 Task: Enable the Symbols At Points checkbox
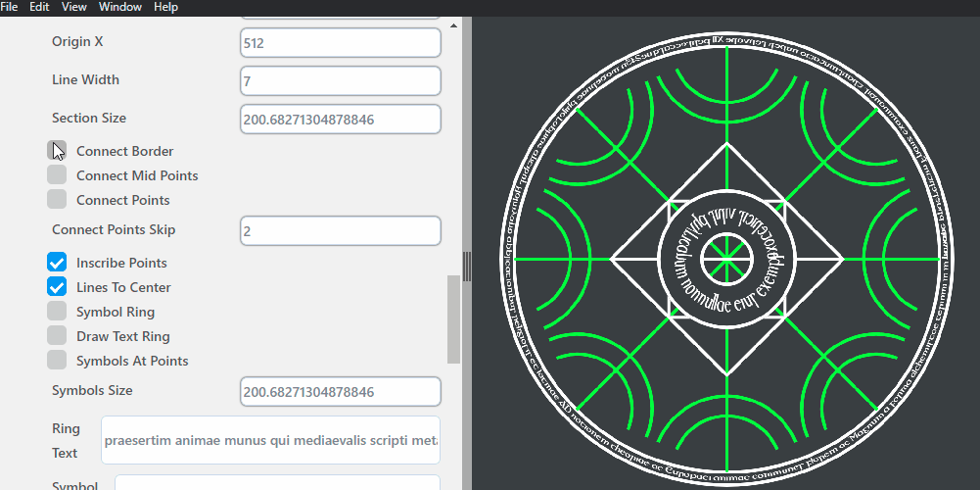coord(57,361)
